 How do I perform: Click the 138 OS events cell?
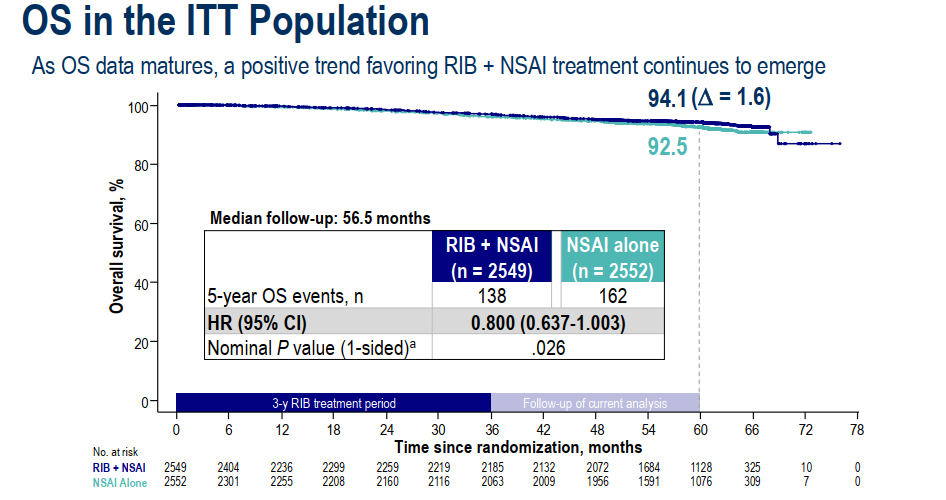tap(490, 296)
